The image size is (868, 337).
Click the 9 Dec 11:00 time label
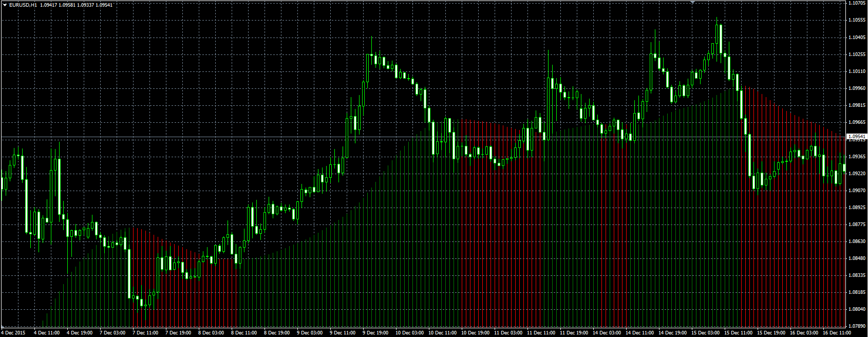pyautogui.click(x=343, y=333)
